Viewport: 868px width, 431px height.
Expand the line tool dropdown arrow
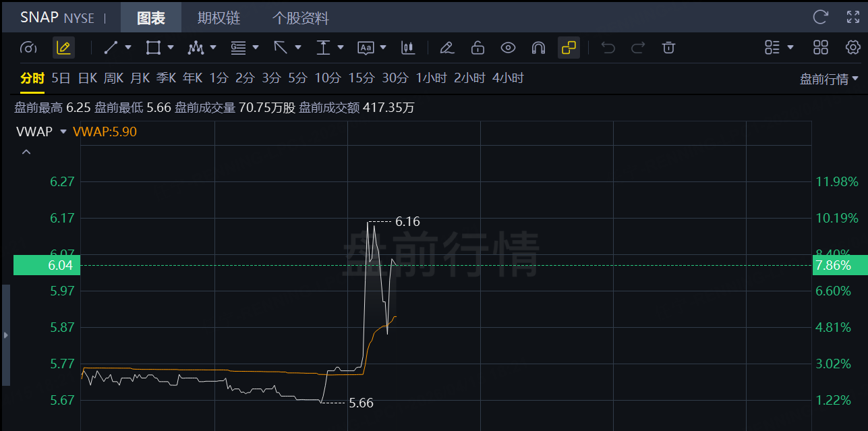(x=128, y=48)
